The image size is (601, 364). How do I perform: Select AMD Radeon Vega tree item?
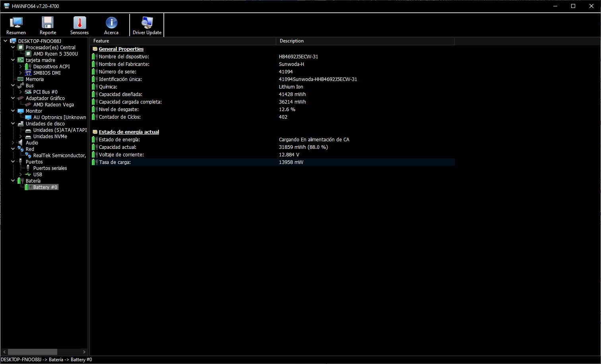pos(53,104)
